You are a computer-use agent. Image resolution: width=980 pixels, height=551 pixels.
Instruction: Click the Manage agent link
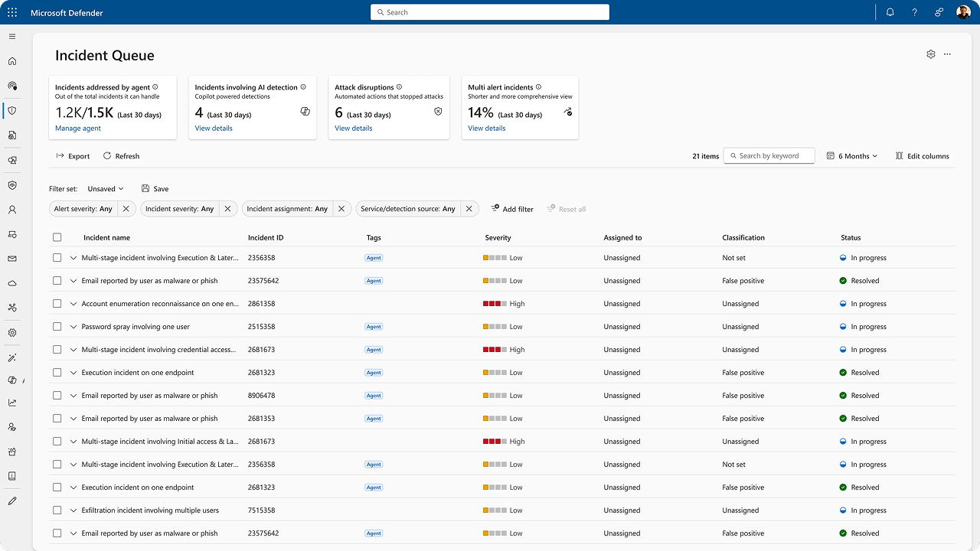pos(78,129)
